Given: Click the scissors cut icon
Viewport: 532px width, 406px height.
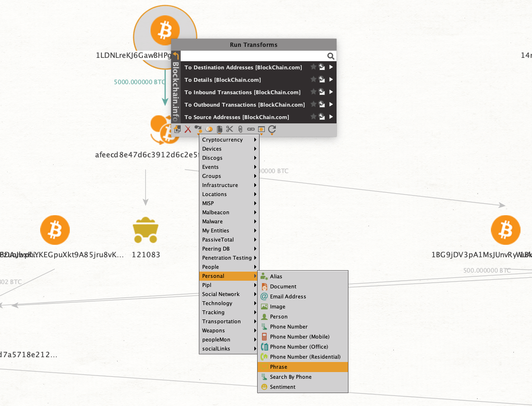Looking at the screenshot, I should (230, 129).
